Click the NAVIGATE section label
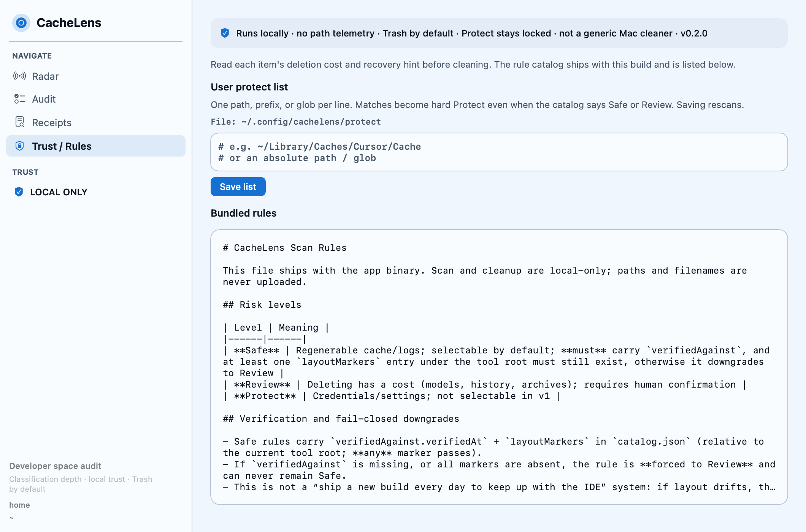 pyautogui.click(x=32, y=56)
